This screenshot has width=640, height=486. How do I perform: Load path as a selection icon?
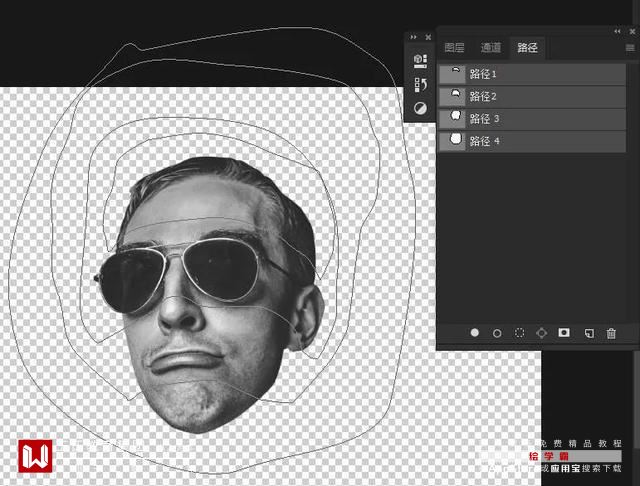click(519, 333)
